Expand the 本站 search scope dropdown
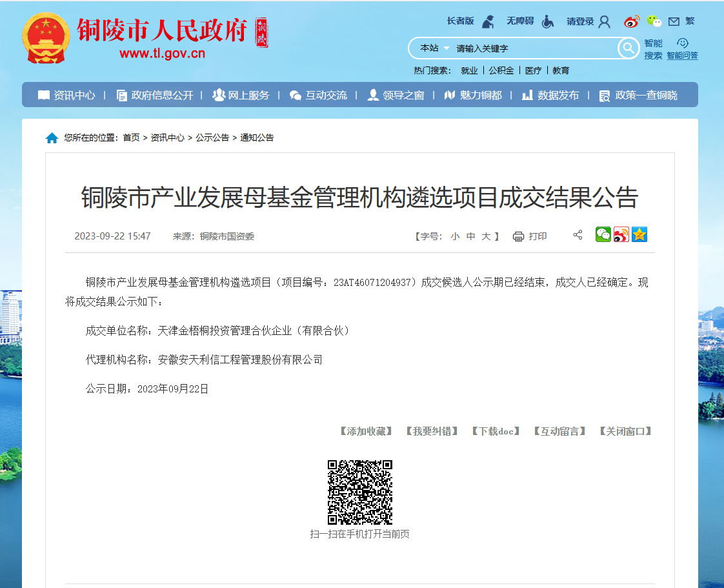This screenshot has width=724, height=588. 434,48
